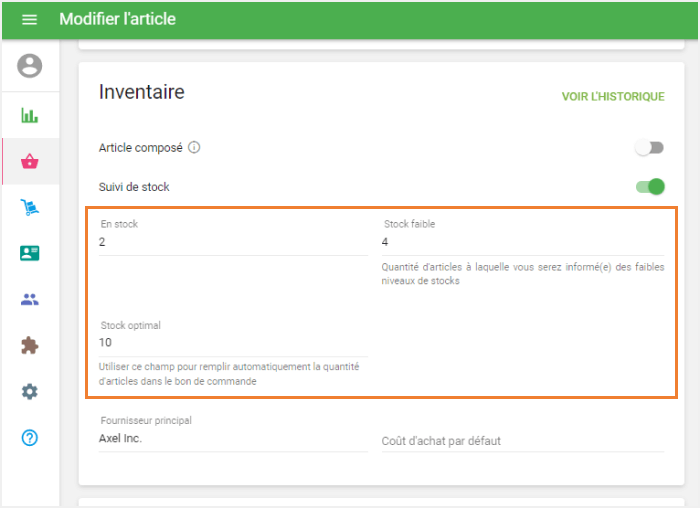This screenshot has width=700, height=508.
Task: Open the customers people icon
Action: pyautogui.click(x=30, y=299)
